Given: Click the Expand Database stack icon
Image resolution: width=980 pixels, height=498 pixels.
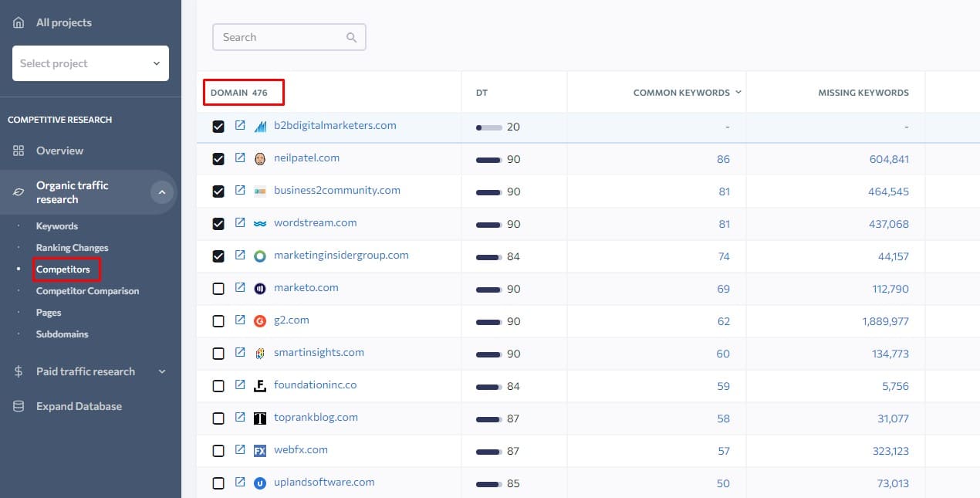Looking at the screenshot, I should 19,406.
